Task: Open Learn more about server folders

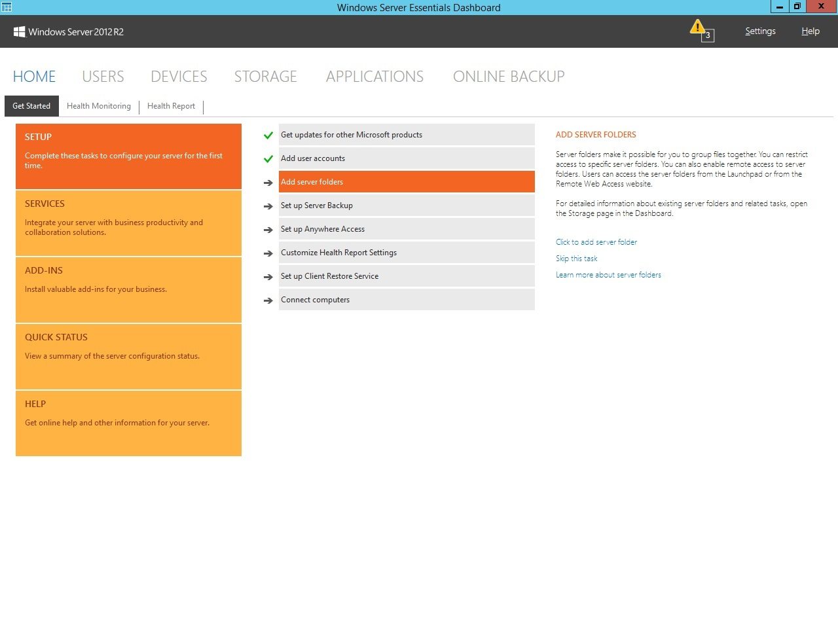Action: coord(608,275)
